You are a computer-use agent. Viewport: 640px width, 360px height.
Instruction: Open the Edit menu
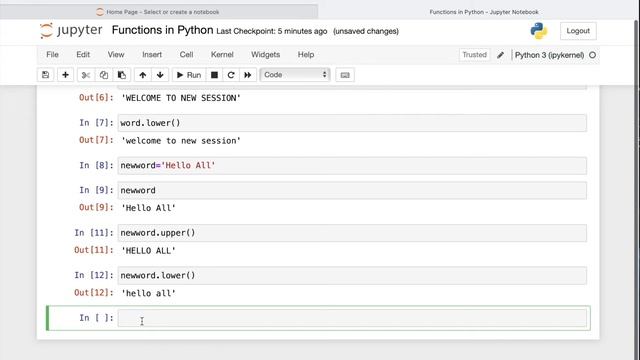[83, 54]
